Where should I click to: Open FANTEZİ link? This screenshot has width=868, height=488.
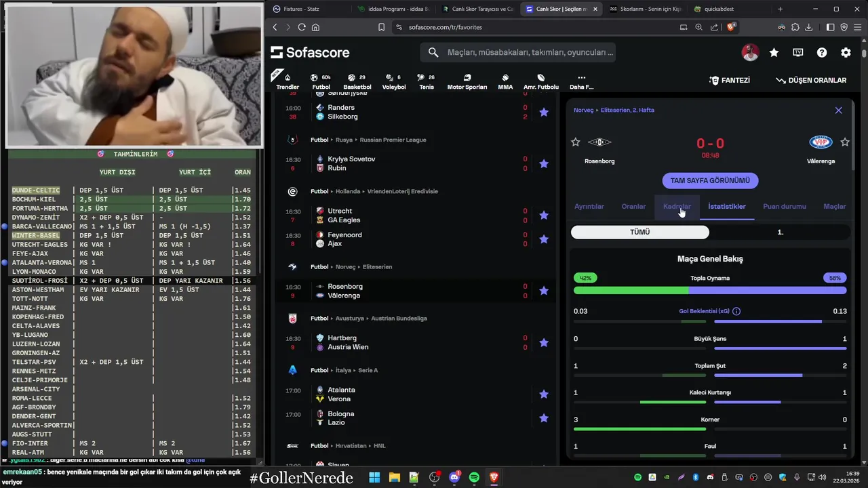click(730, 80)
